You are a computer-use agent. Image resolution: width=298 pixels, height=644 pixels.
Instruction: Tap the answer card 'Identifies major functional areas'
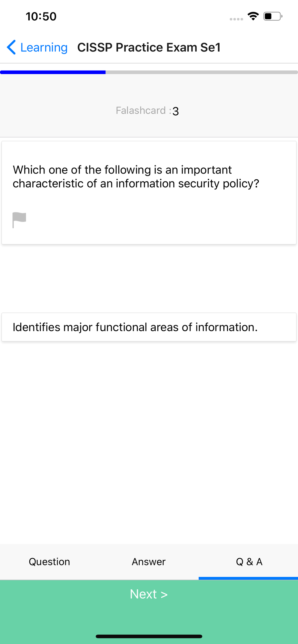click(x=149, y=327)
